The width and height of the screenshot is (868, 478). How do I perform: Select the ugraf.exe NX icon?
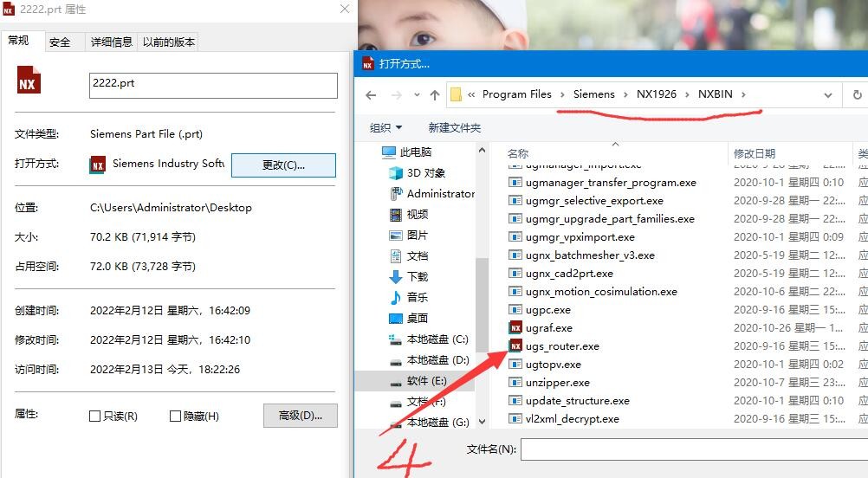click(515, 328)
